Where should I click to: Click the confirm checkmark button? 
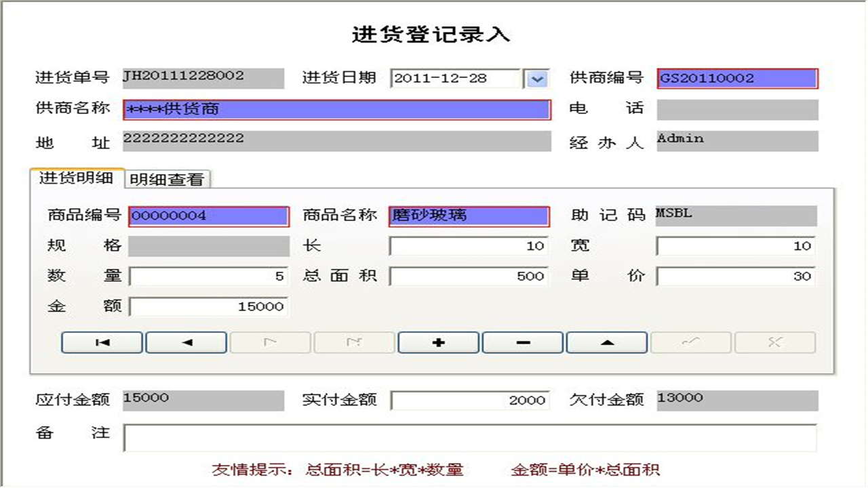pyautogui.click(x=690, y=342)
